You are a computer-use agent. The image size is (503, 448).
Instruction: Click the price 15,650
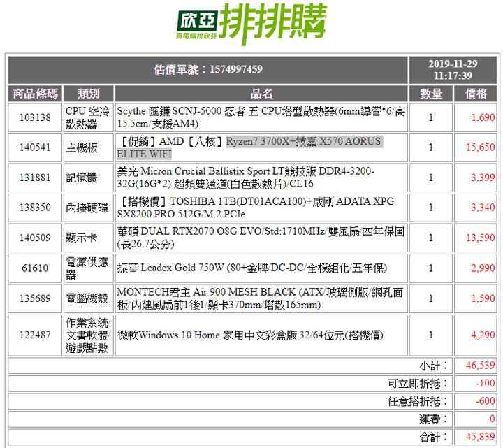click(481, 147)
